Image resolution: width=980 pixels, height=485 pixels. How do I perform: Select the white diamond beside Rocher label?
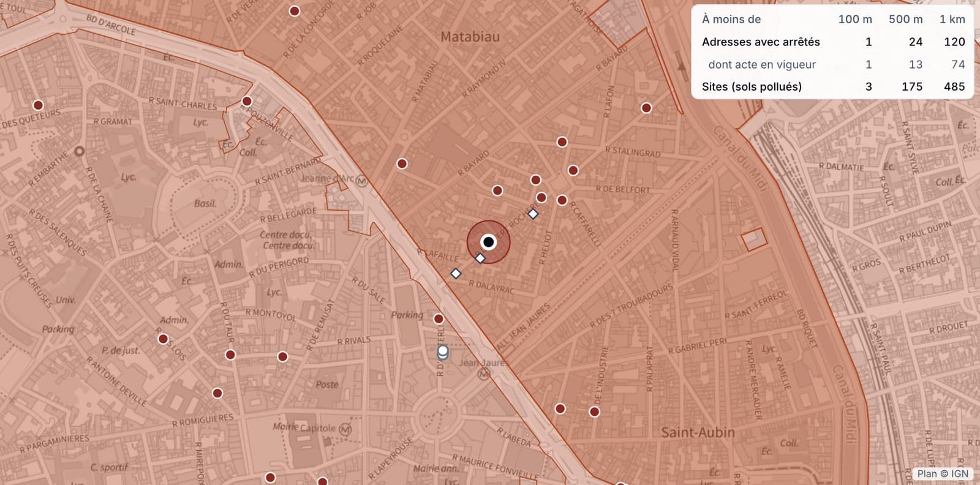click(533, 214)
